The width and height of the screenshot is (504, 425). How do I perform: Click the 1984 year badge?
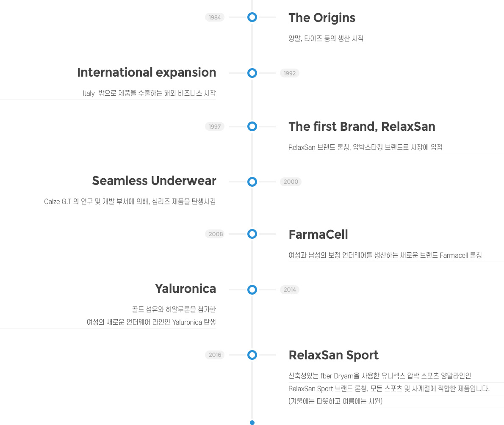tap(215, 17)
